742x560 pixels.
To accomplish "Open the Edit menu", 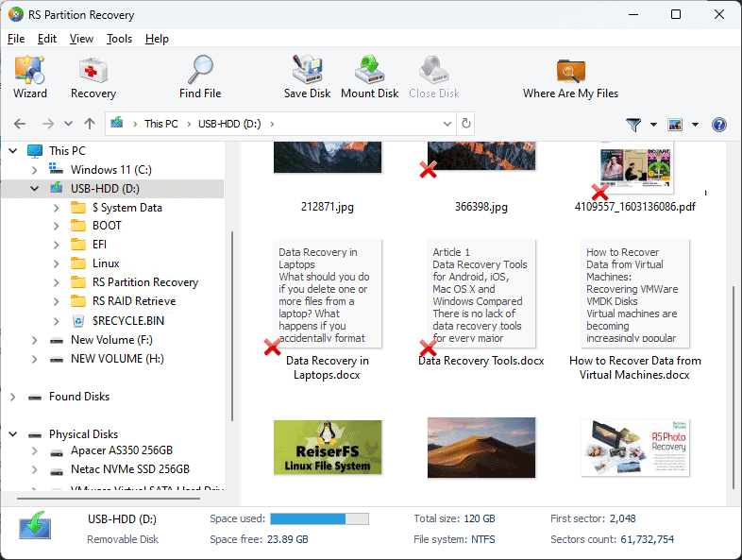I will point(47,39).
